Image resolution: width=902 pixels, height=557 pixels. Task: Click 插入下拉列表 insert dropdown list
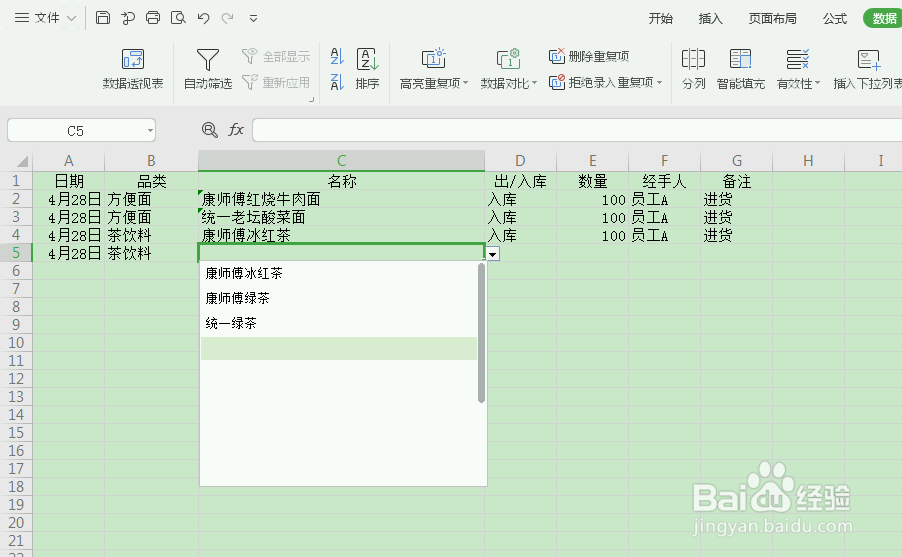point(867,68)
